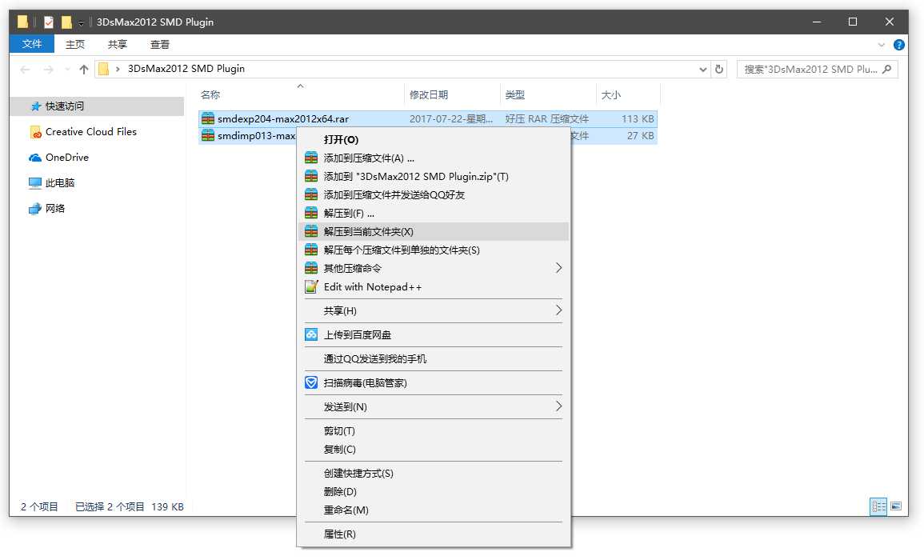
Task: Switch to large icons view button
Action: pyautogui.click(x=896, y=506)
